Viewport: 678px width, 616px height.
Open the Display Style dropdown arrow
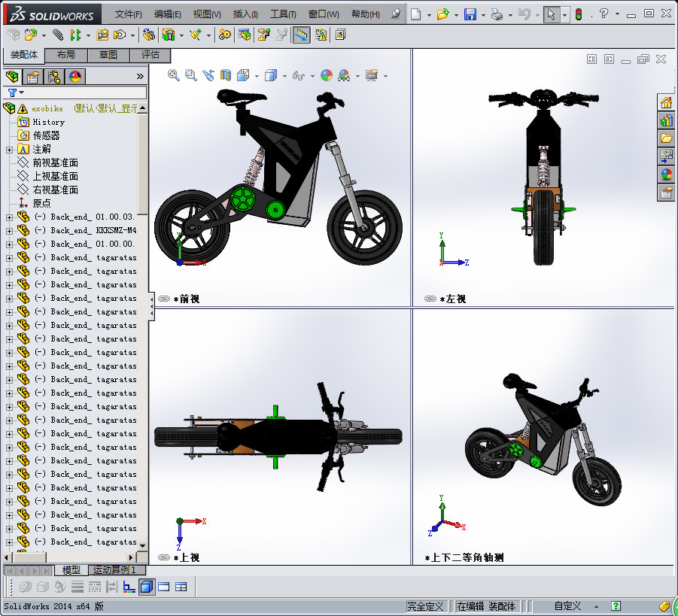tap(284, 76)
